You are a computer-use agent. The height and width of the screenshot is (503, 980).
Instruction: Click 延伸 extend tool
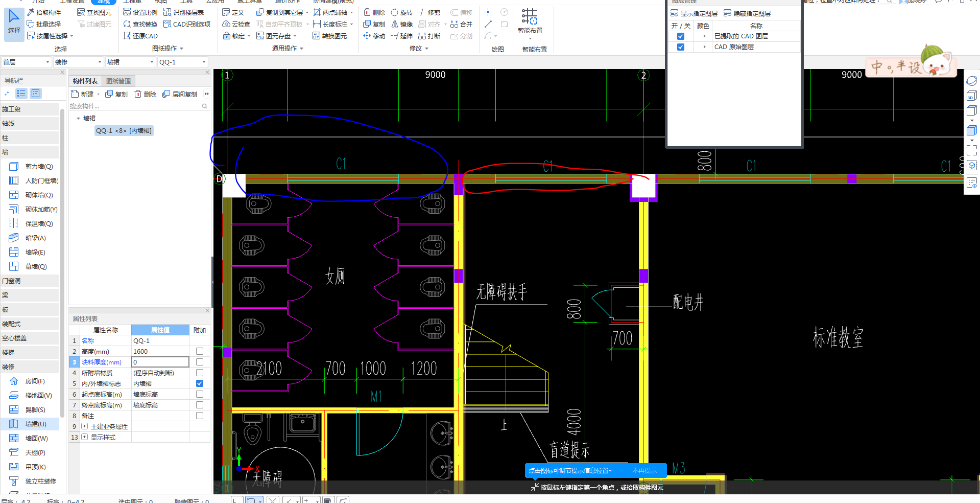[x=402, y=36]
